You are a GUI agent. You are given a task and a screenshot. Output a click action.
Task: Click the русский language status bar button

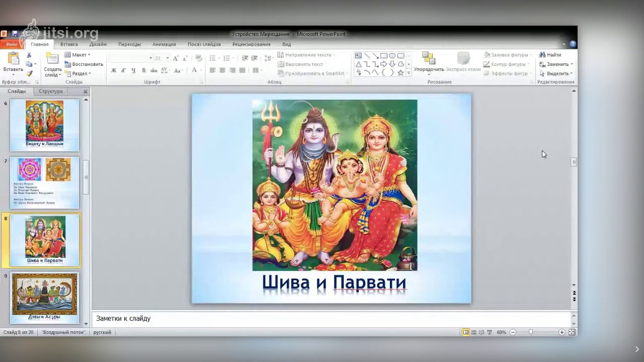pyautogui.click(x=102, y=332)
